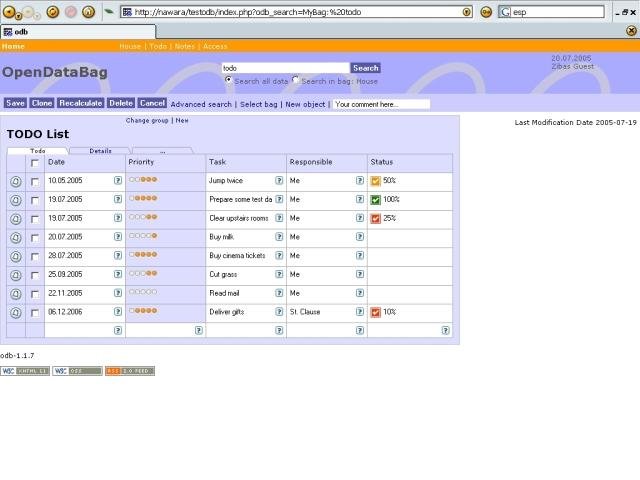Click the 50% status icon for Jump twice
This screenshot has height=480, width=640.
(x=376, y=181)
